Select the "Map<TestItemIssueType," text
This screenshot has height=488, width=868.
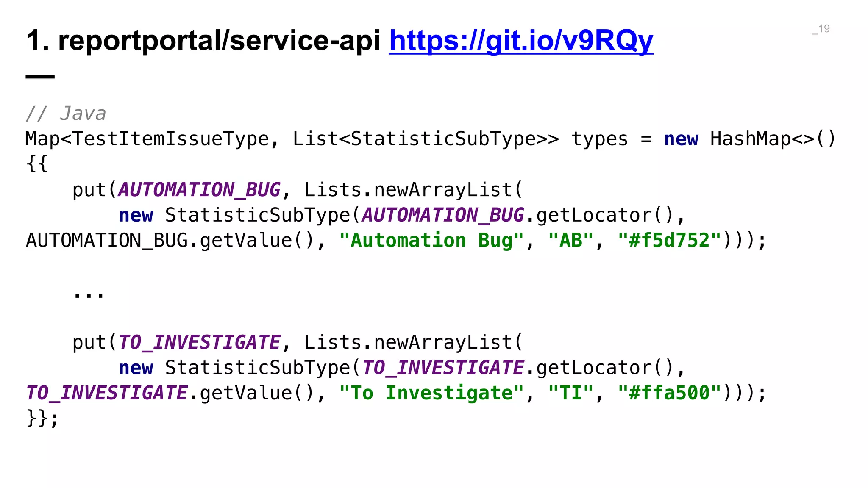(153, 139)
